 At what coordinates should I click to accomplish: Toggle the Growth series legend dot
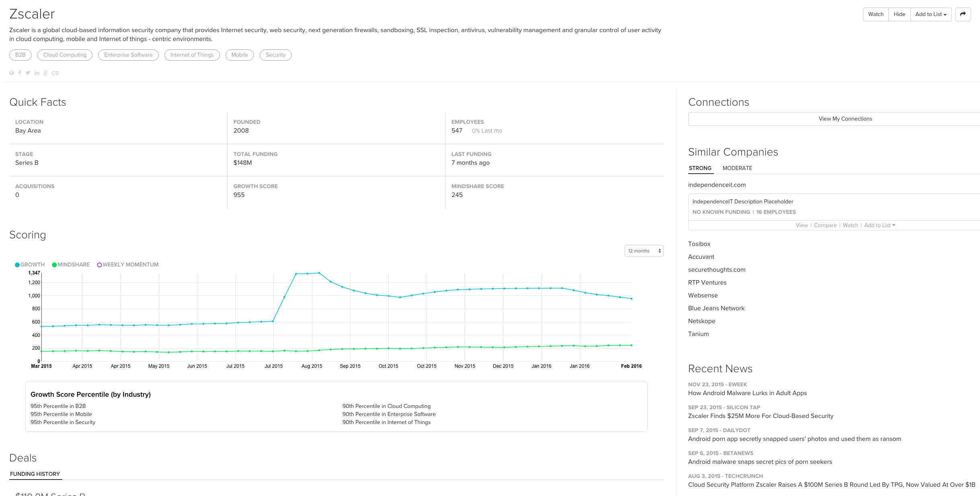point(17,264)
